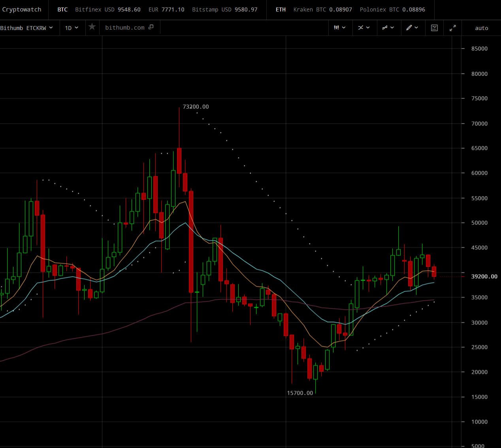501x448 pixels.
Task: Click the current price 39200.00 marker
Action: 484,276
